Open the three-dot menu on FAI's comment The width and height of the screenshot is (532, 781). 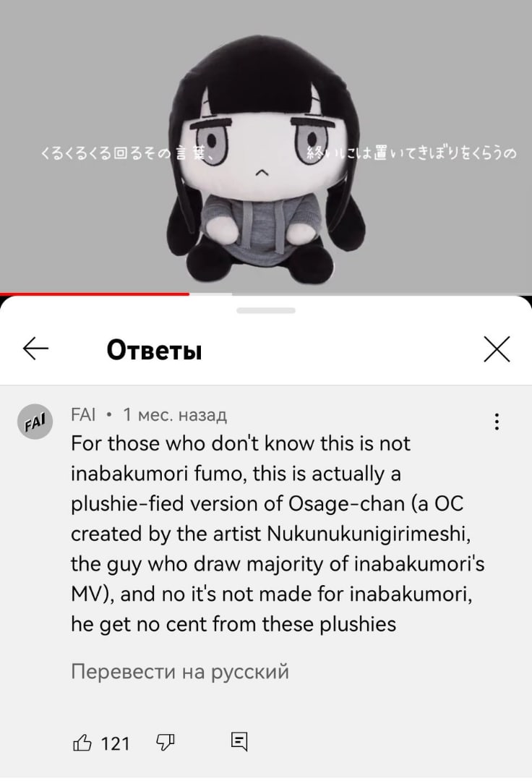497,422
